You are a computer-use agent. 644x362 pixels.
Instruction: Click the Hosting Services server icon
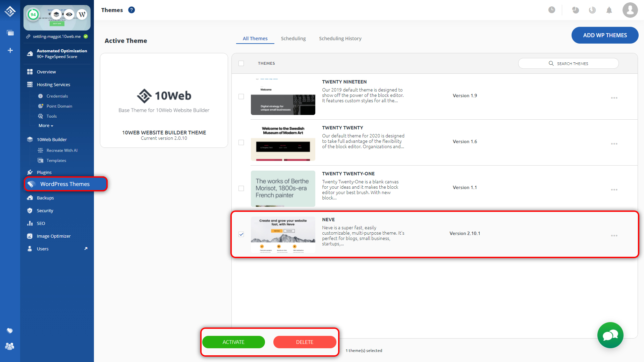[30, 84]
